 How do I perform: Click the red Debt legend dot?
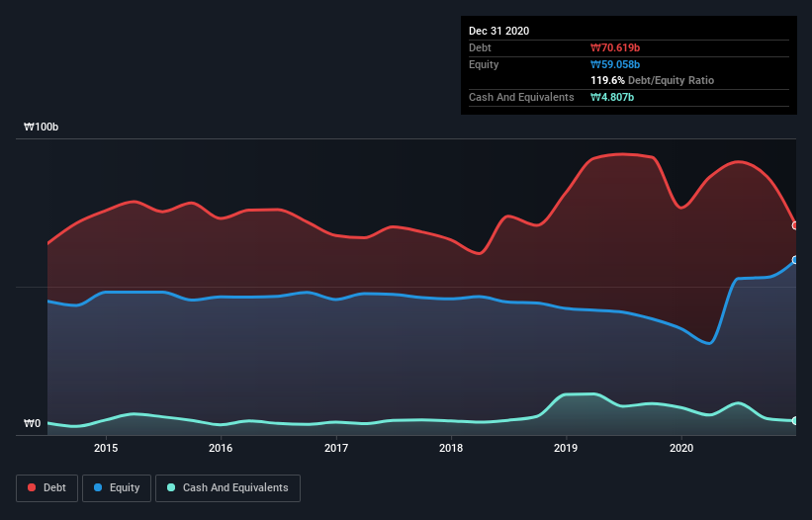pyautogui.click(x=32, y=487)
